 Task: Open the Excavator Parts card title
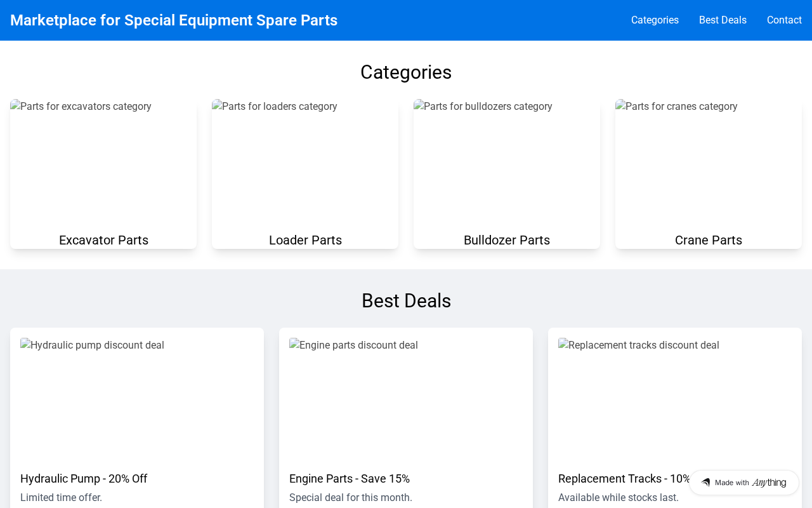(x=103, y=240)
